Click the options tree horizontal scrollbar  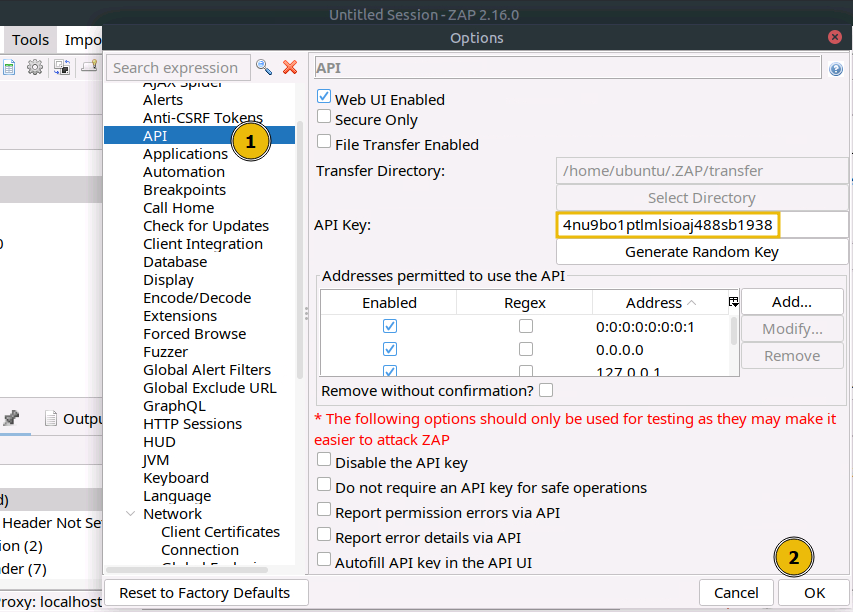(187, 570)
